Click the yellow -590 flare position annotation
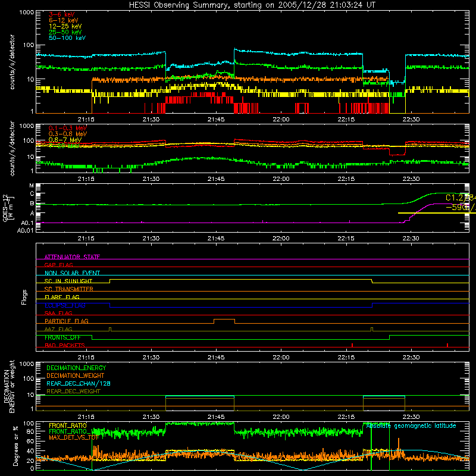Image resolution: width=476 pixels, height=476 pixels. [461, 207]
